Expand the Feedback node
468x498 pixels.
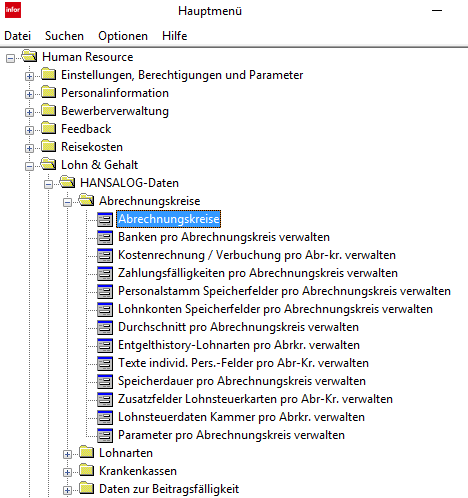tap(29, 130)
